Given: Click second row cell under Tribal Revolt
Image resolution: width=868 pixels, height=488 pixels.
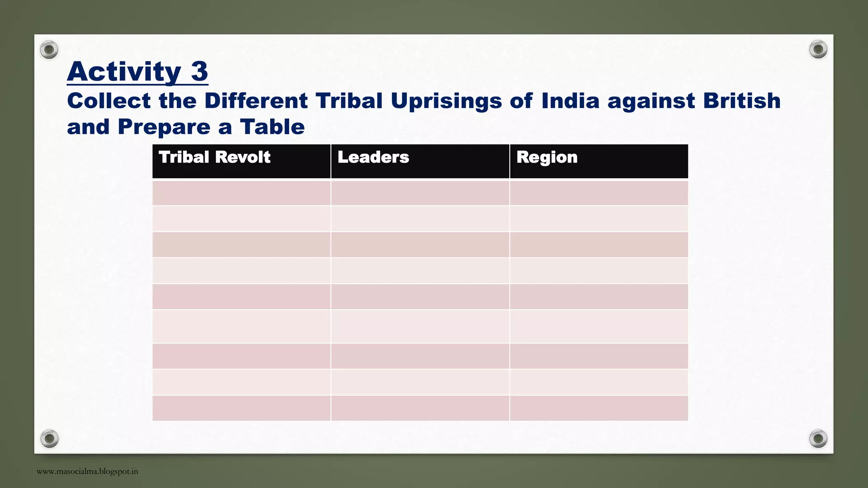Looking at the screenshot, I should [242, 219].
